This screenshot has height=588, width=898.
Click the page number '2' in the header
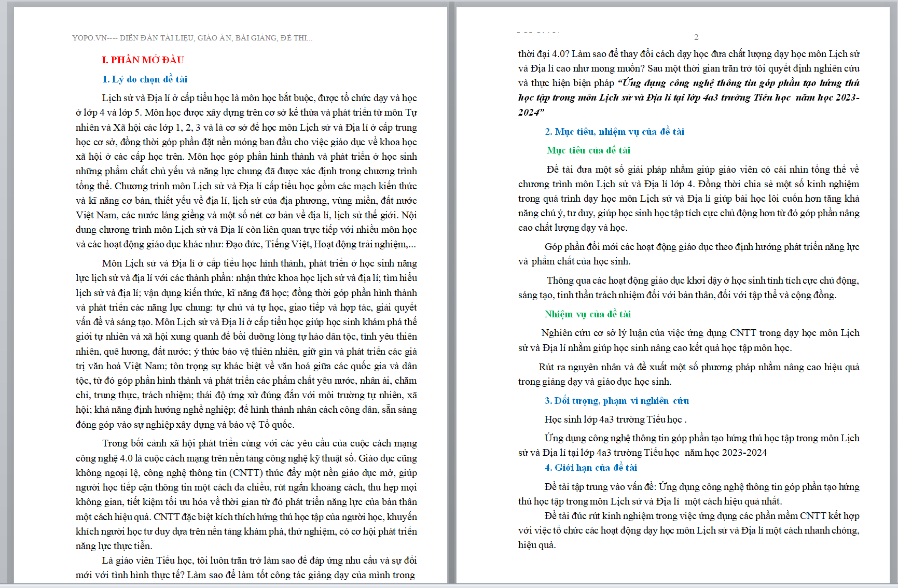coord(696,37)
